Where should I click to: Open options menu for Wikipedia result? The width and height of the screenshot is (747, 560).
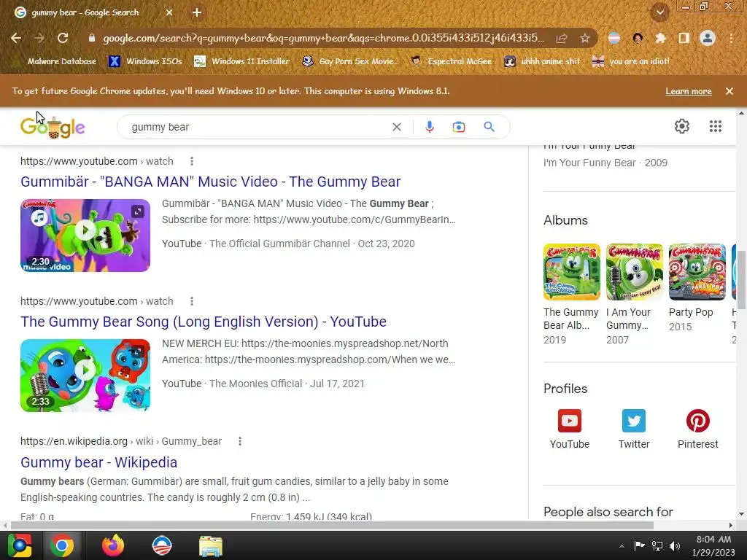(x=240, y=441)
